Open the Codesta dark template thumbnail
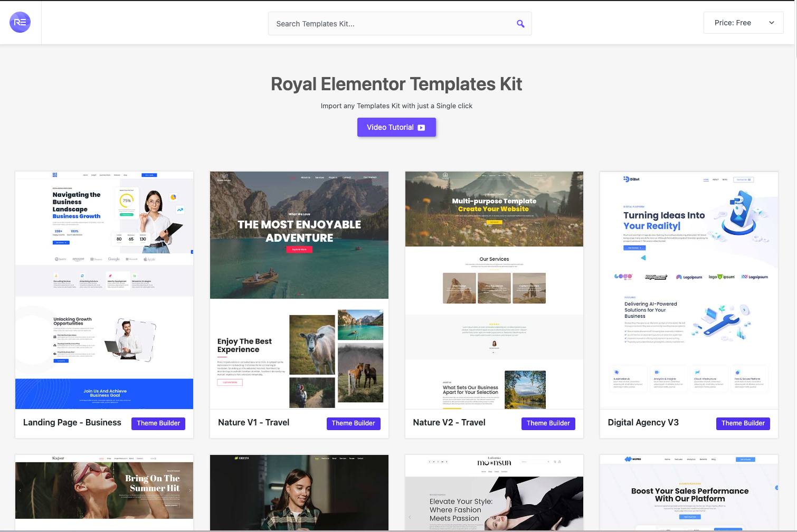The width and height of the screenshot is (797, 532). coord(299,492)
